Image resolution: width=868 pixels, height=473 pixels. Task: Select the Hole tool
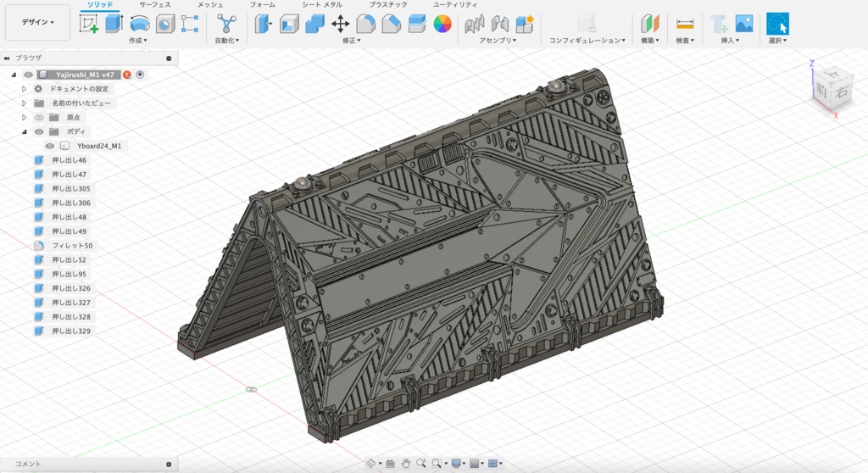coord(165,24)
